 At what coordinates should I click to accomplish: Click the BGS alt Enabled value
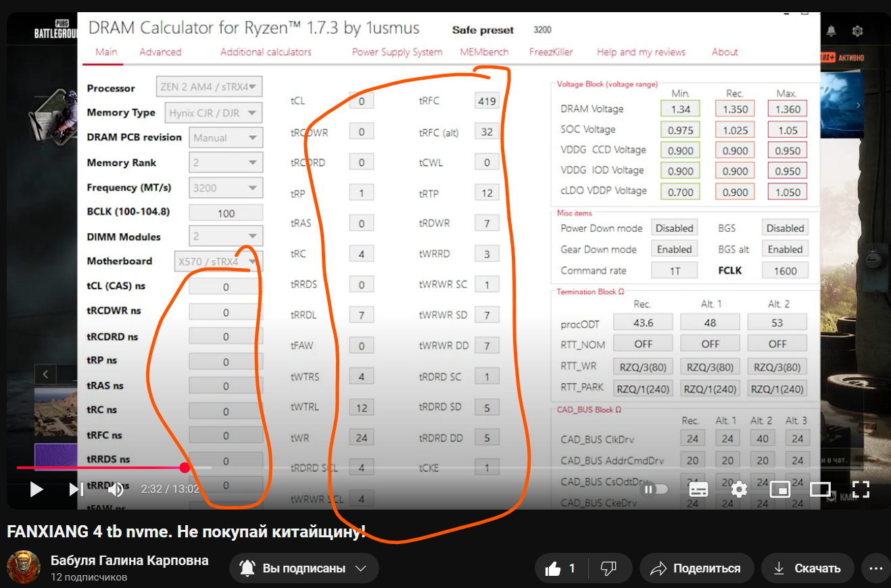(x=785, y=249)
